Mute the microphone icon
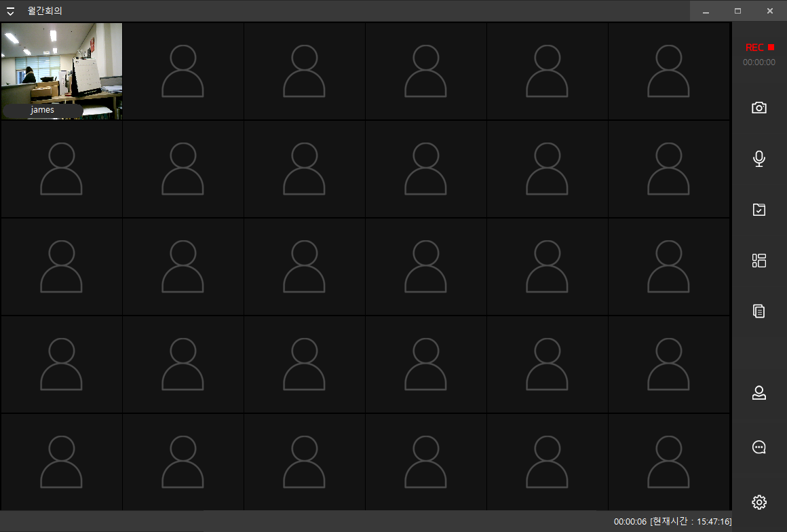The height and width of the screenshot is (532, 787). click(x=759, y=159)
